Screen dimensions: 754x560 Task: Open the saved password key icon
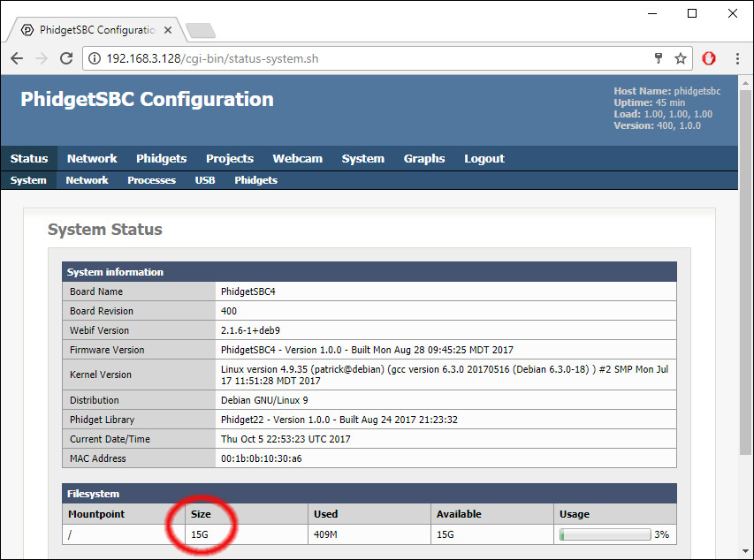[x=659, y=58]
